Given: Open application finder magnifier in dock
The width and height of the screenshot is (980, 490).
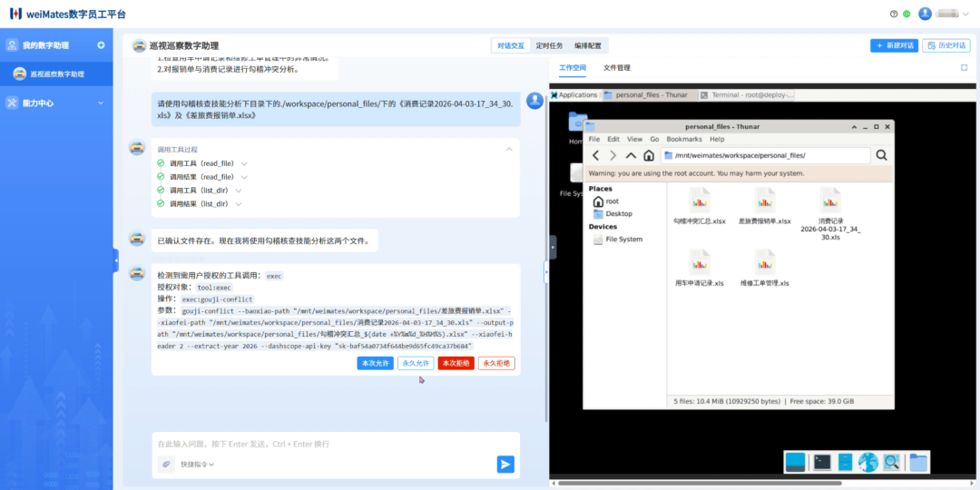Looking at the screenshot, I should [891, 462].
